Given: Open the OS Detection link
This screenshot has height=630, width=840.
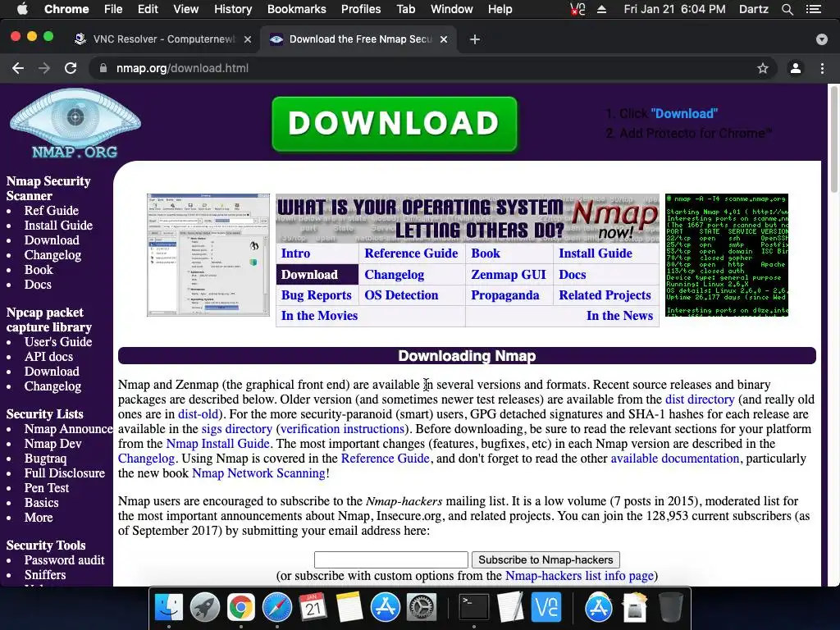Looking at the screenshot, I should point(401,295).
